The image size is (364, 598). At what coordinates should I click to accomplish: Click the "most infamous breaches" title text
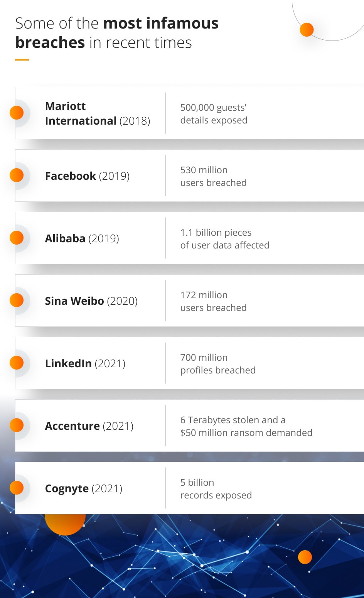[116, 33]
